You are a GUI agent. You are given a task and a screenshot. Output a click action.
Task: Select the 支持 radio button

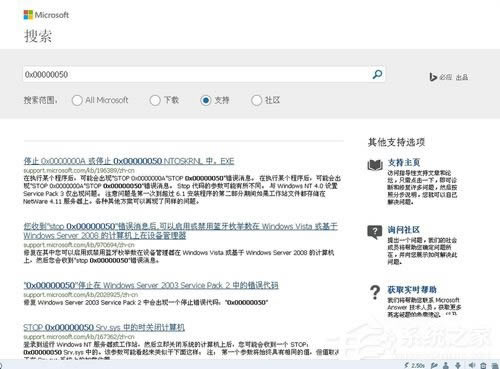click(x=206, y=100)
